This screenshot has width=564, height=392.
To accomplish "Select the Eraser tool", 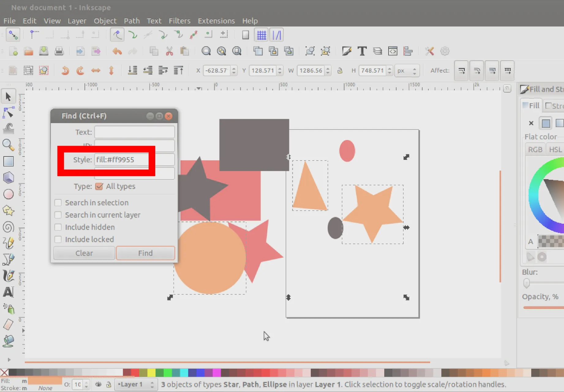I will (8, 325).
